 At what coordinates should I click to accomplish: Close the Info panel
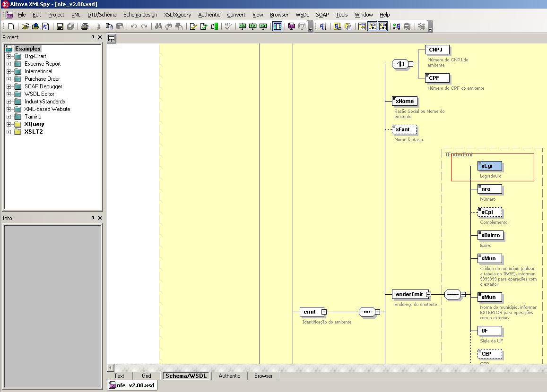click(x=100, y=218)
